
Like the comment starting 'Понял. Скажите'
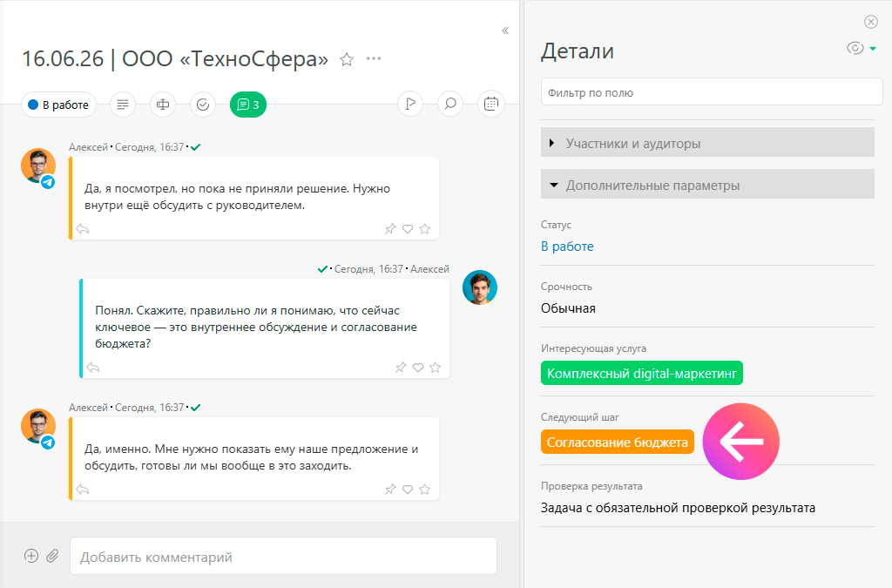pyautogui.click(x=418, y=368)
